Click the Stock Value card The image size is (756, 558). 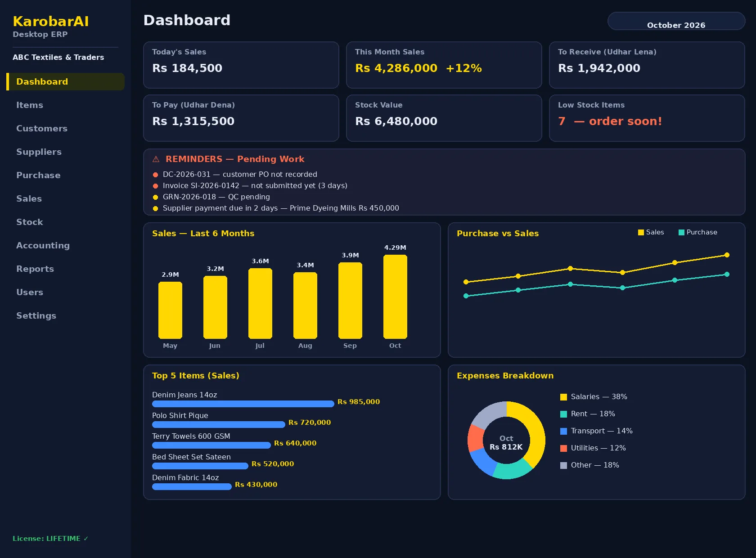pos(444,118)
